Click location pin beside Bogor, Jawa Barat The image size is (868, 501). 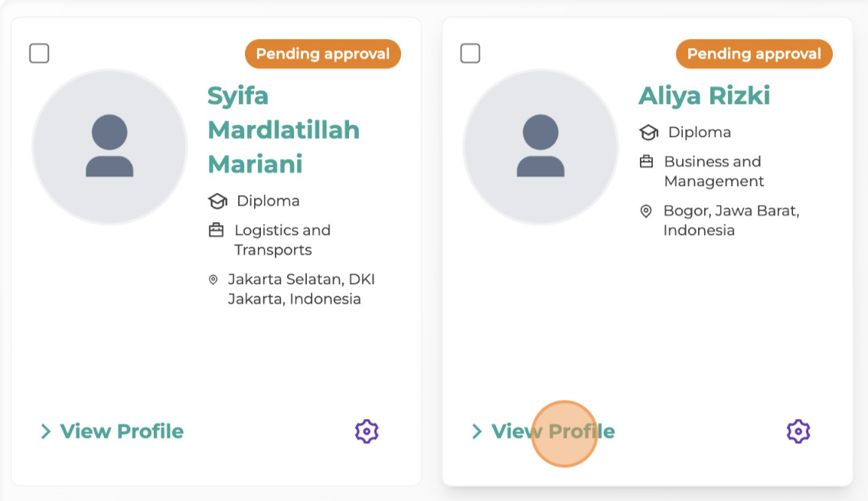[x=645, y=211]
